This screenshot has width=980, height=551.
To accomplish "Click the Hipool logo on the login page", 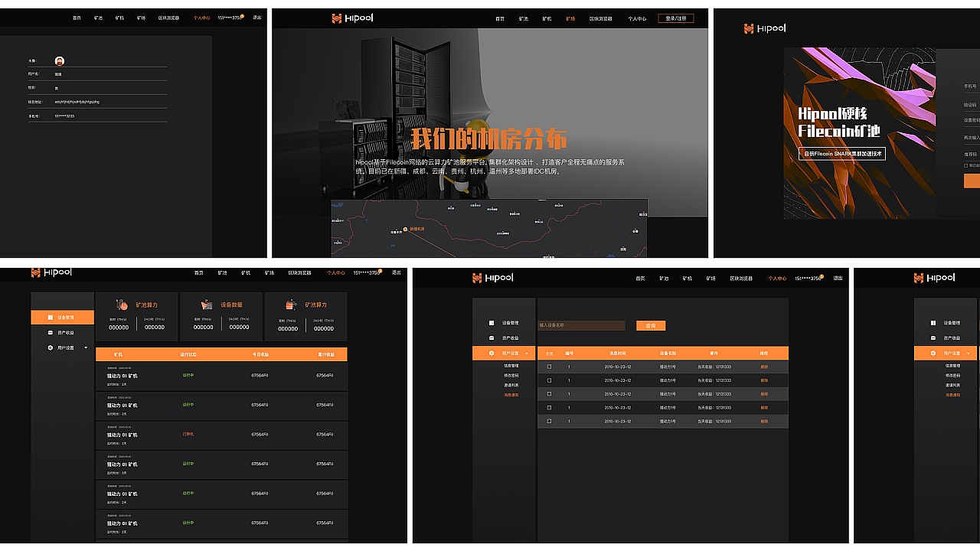I will (765, 28).
